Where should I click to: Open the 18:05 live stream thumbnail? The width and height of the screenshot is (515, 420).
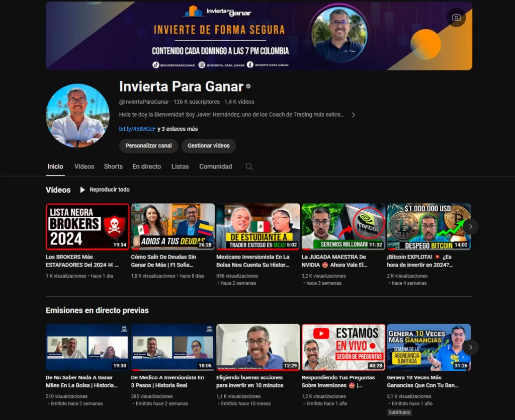[173, 348]
